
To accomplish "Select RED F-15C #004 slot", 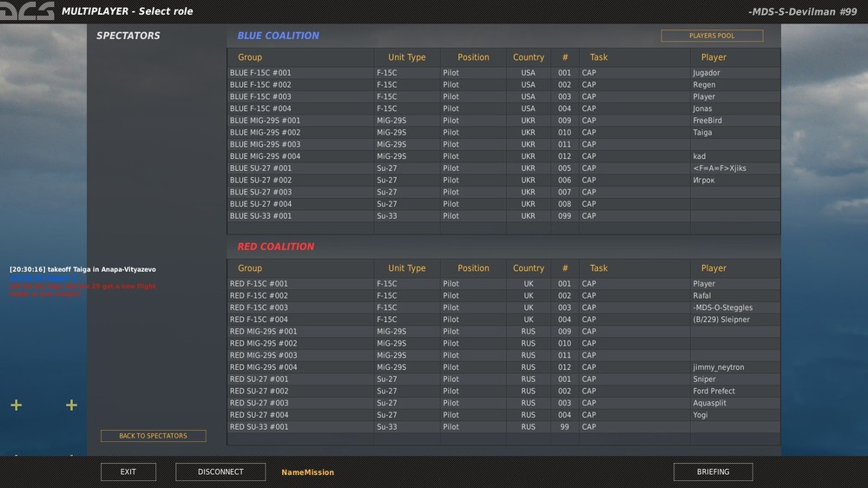I will 503,320.
